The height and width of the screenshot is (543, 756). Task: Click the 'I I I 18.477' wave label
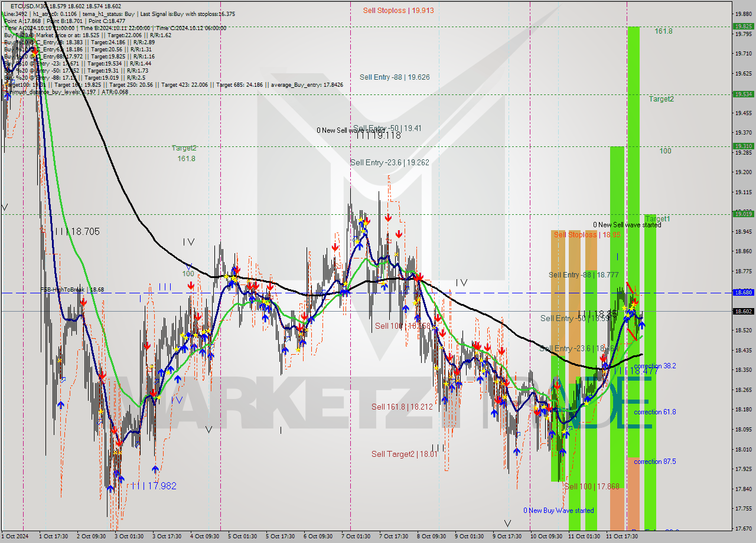(638, 371)
